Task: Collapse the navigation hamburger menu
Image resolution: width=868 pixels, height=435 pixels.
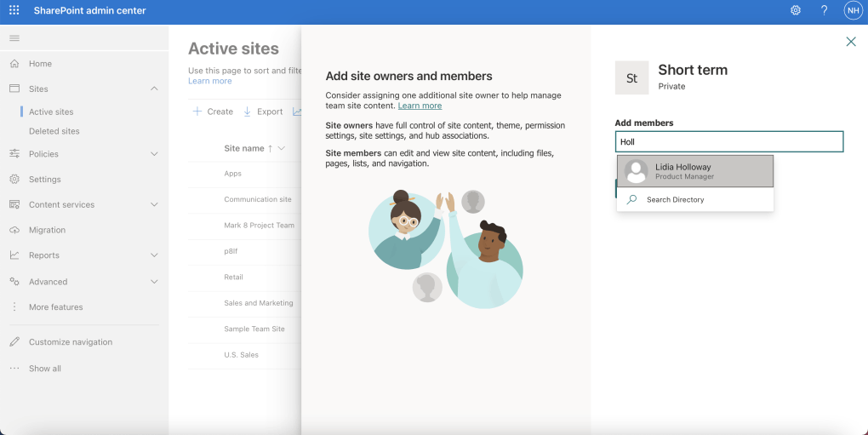Action: (x=14, y=38)
